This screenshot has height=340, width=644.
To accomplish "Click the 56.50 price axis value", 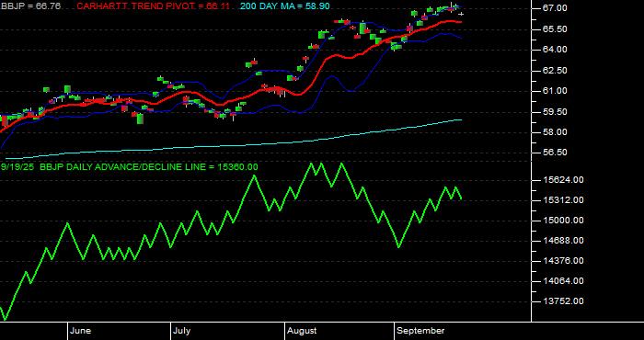I will [555, 153].
